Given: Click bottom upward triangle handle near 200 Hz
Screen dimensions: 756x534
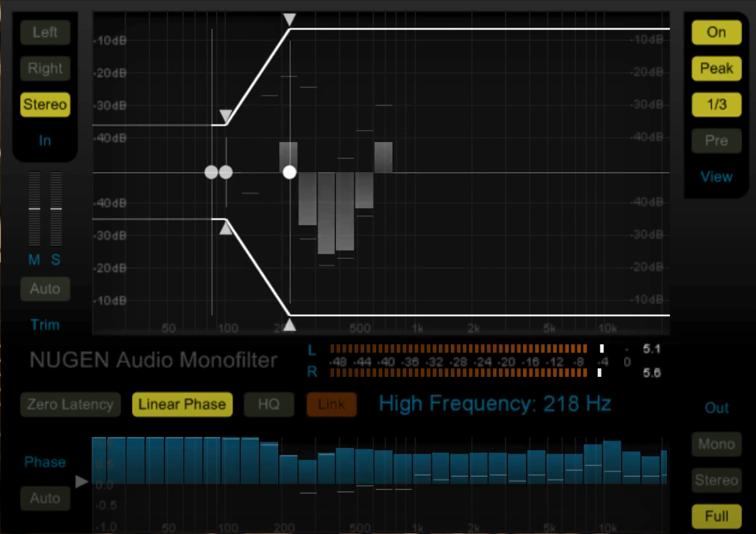Looking at the screenshot, I should 289,325.
